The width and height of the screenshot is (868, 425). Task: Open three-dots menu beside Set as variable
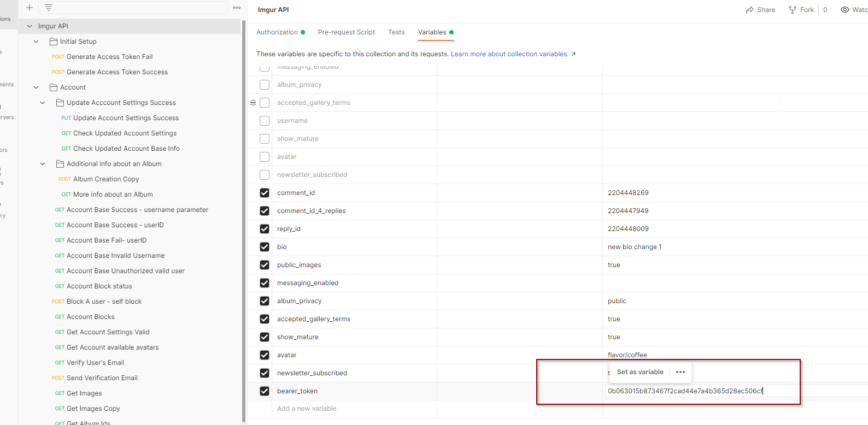[681, 372]
